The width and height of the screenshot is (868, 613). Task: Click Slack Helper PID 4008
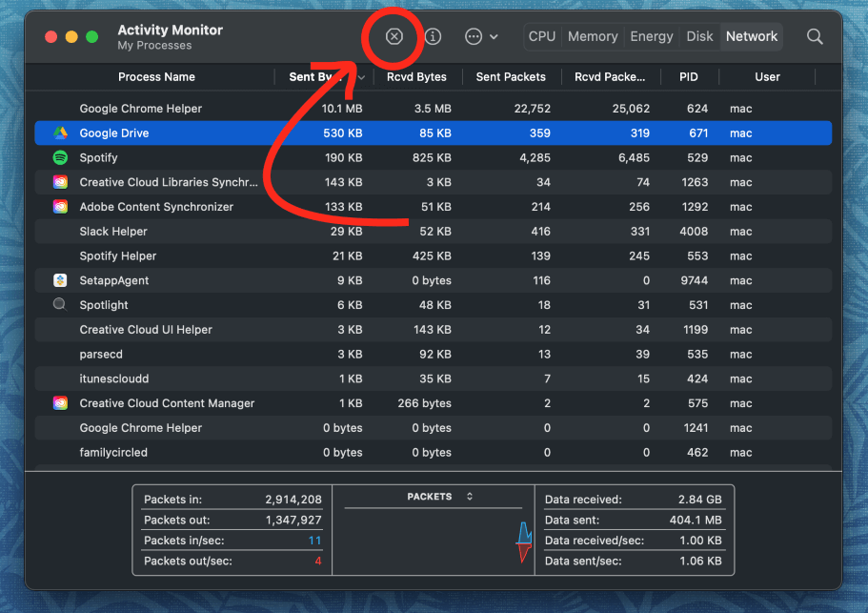(x=694, y=232)
